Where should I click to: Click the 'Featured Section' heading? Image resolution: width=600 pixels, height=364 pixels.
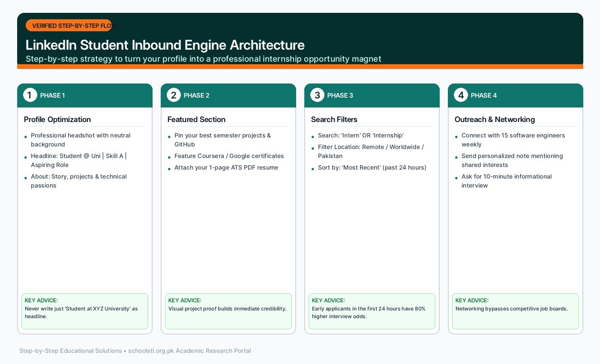click(x=196, y=119)
